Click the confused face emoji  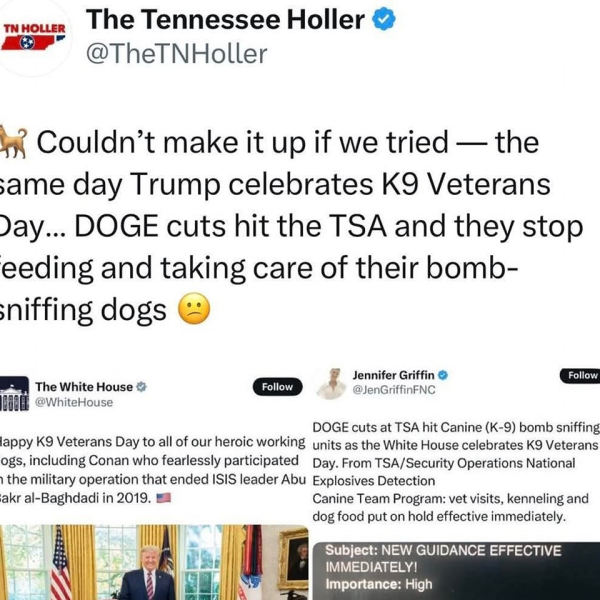(194, 309)
